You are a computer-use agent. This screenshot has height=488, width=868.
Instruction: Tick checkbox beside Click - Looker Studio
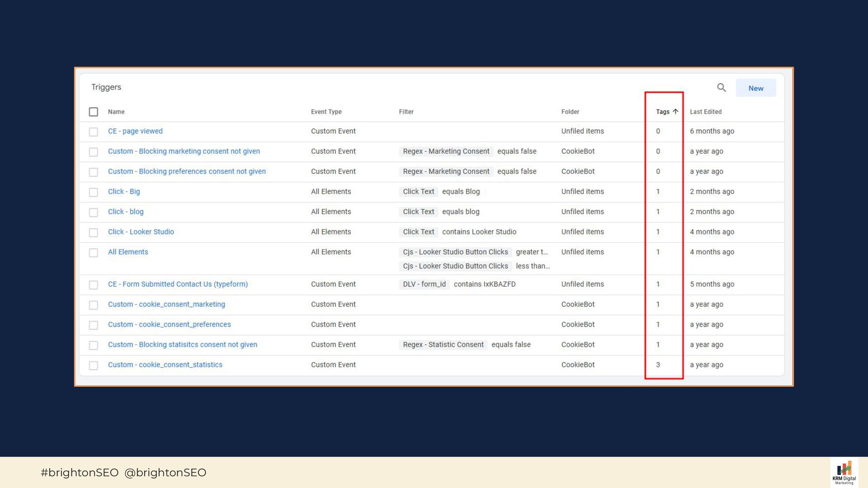pyautogui.click(x=94, y=233)
